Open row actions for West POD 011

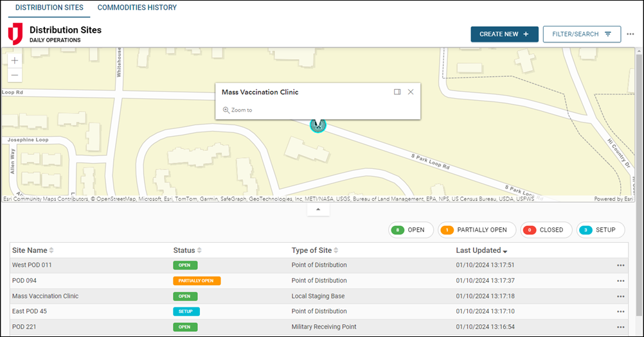pos(620,265)
